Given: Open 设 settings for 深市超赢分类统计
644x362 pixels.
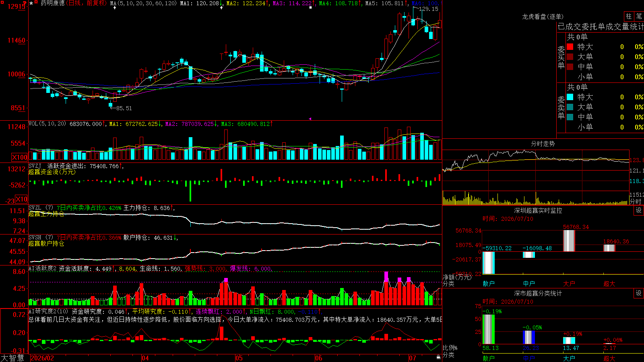Looking at the screenshot, I should (x=639, y=293).
